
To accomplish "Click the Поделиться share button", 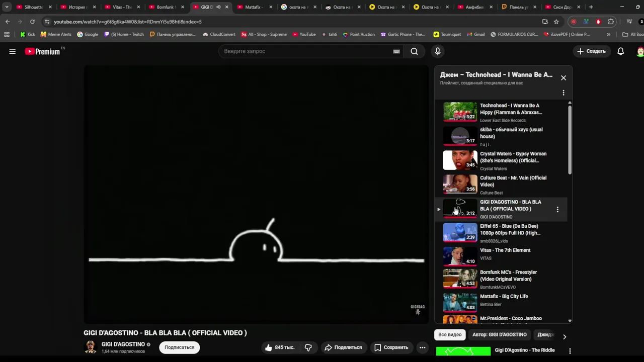I will pyautogui.click(x=343, y=347).
